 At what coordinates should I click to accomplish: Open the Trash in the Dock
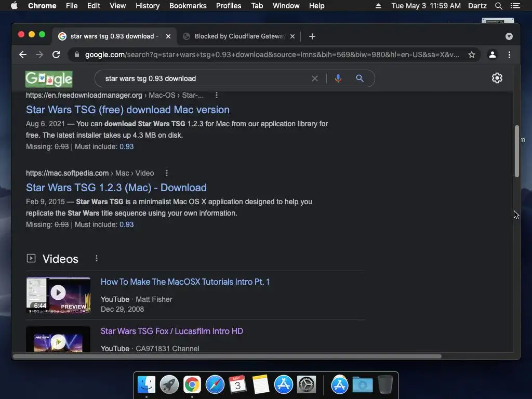click(x=385, y=384)
